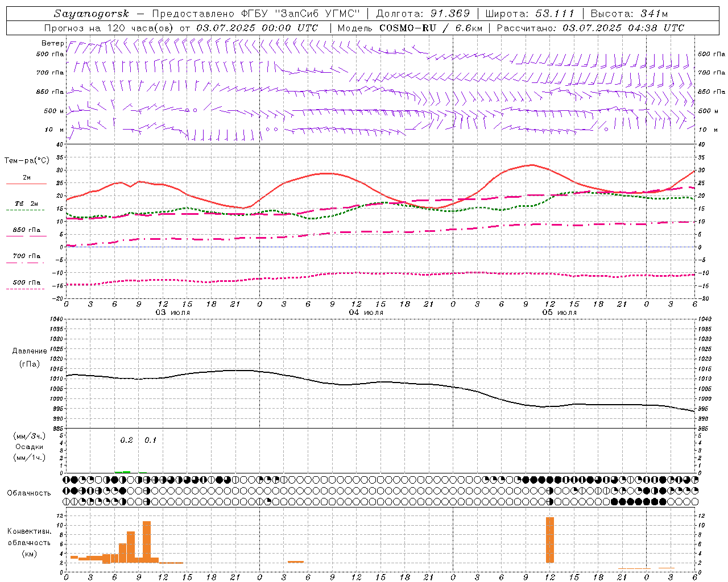Select the latitude value Широта: 53.111
This screenshot has width=728, height=582.
tap(530, 14)
